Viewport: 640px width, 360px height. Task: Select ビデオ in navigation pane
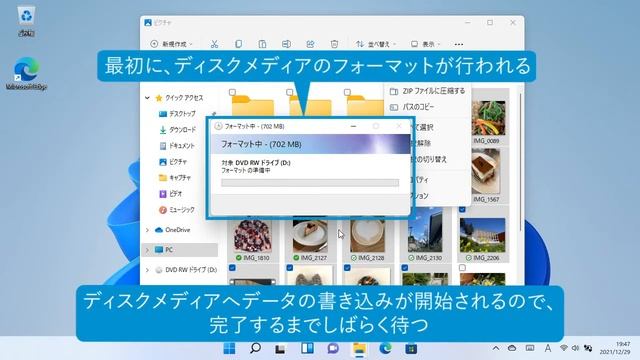pyautogui.click(x=170, y=194)
